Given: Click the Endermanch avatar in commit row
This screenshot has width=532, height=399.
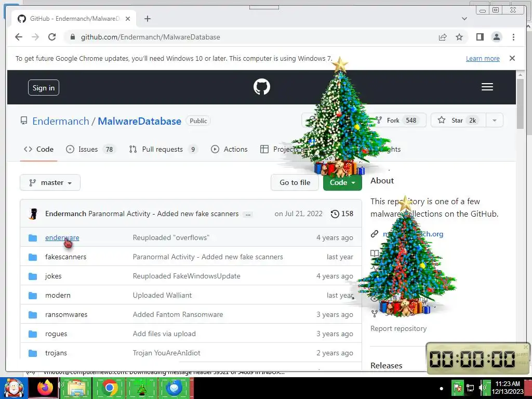Looking at the screenshot, I should click(x=33, y=214).
